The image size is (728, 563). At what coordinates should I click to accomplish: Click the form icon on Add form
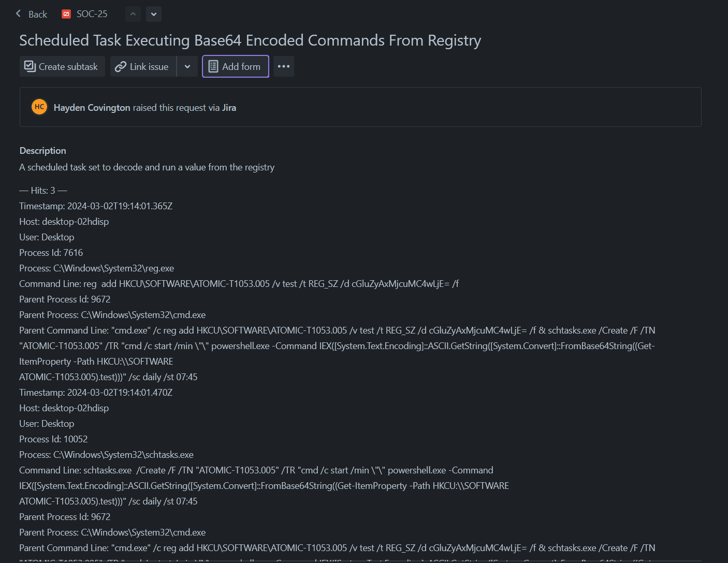pos(213,66)
